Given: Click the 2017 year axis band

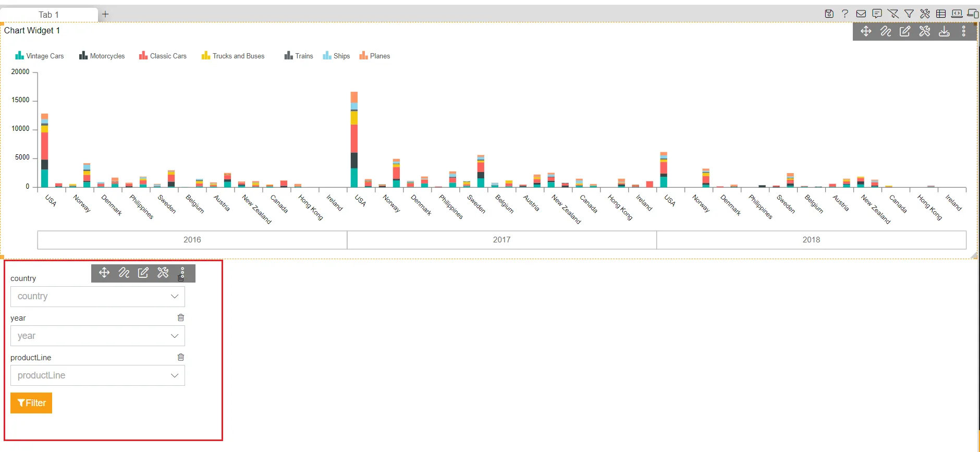Looking at the screenshot, I should click(501, 240).
